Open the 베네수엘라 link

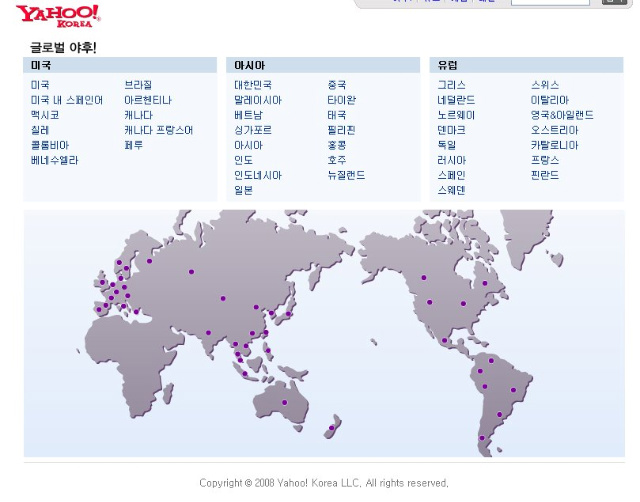coord(54,160)
